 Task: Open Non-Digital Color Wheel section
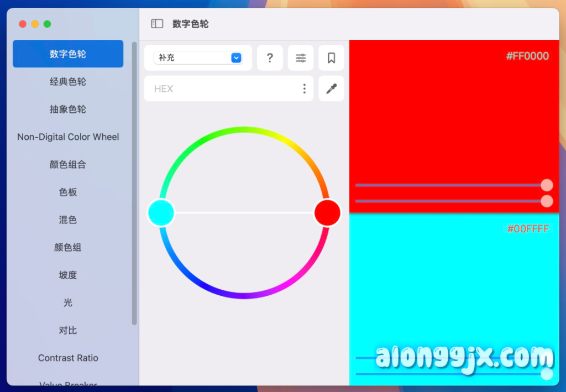pyautogui.click(x=68, y=137)
